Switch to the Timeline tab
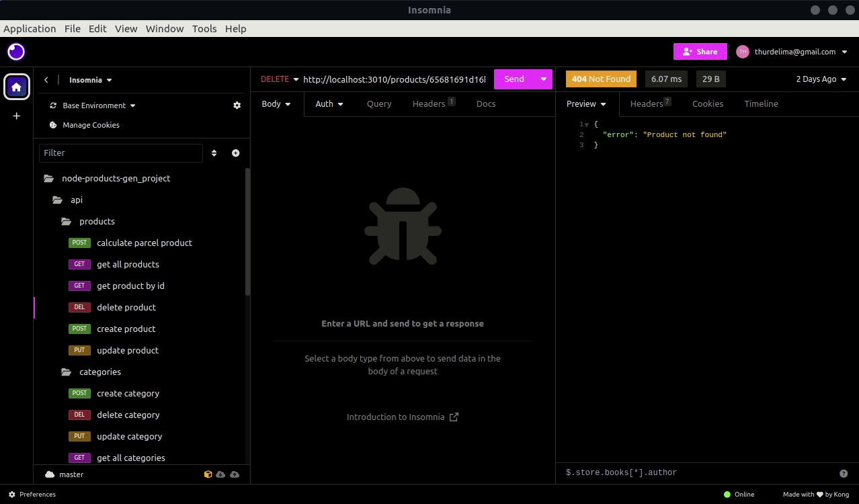The height and width of the screenshot is (504, 859). click(x=761, y=104)
